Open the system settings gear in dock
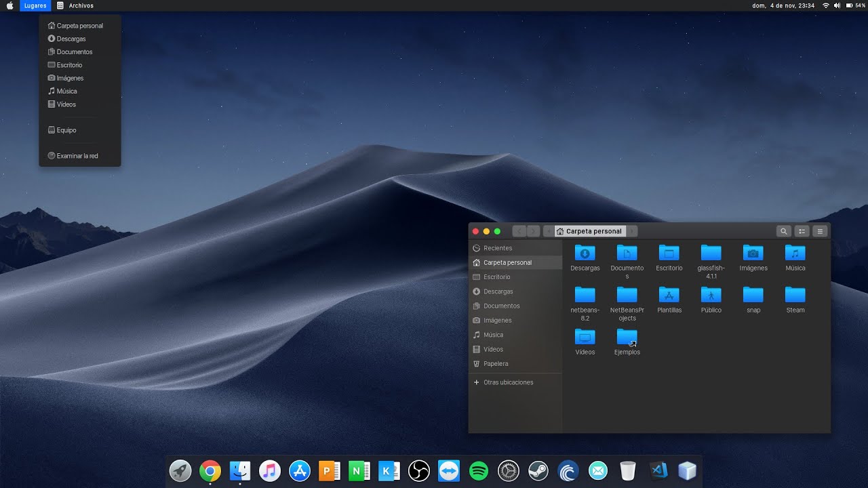 (x=509, y=470)
